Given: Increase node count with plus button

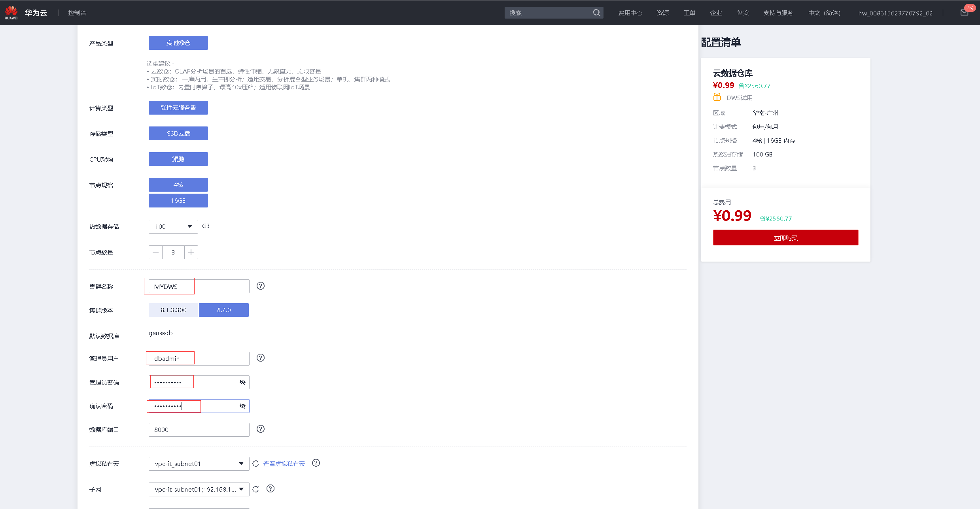Looking at the screenshot, I should click(x=191, y=252).
